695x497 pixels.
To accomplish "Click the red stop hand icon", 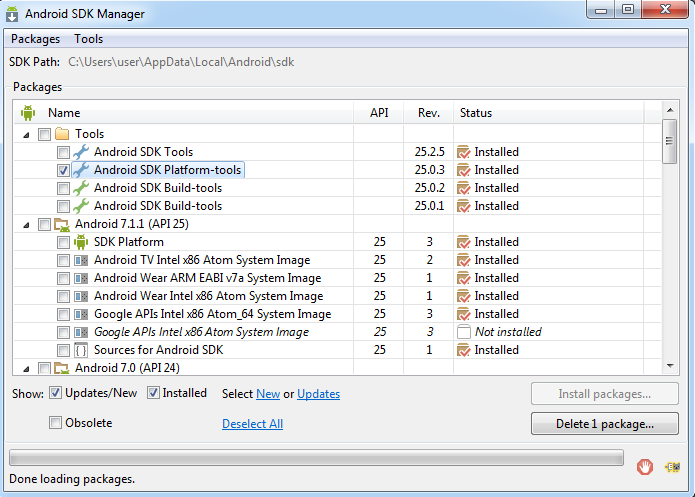I will 645,467.
